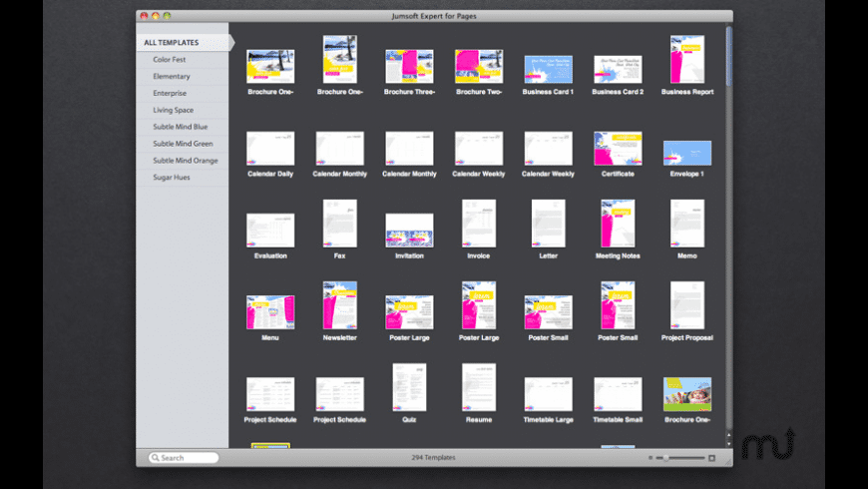The height and width of the screenshot is (489, 868).
Task: Click the vertical scrollbar thumb
Action: point(729,57)
